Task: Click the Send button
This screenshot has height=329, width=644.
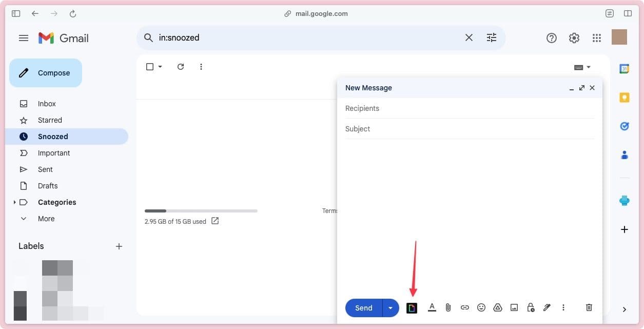Action: [363, 307]
